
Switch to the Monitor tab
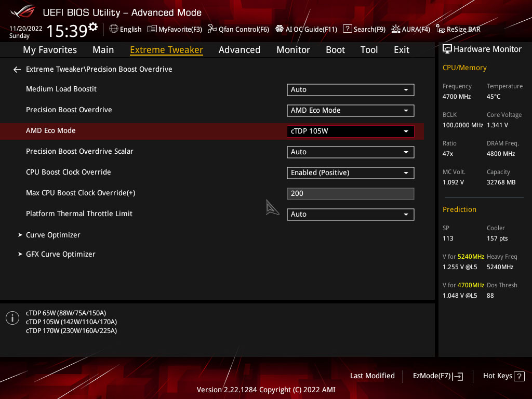293,50
